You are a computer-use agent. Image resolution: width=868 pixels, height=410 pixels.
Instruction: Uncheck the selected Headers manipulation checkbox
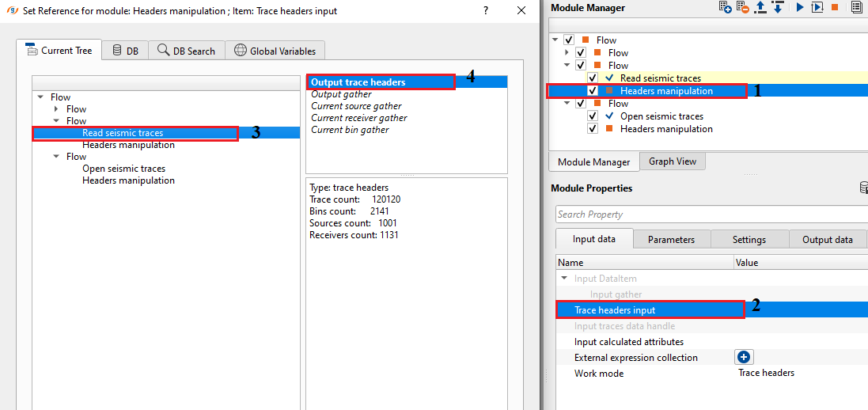[593, 91]
